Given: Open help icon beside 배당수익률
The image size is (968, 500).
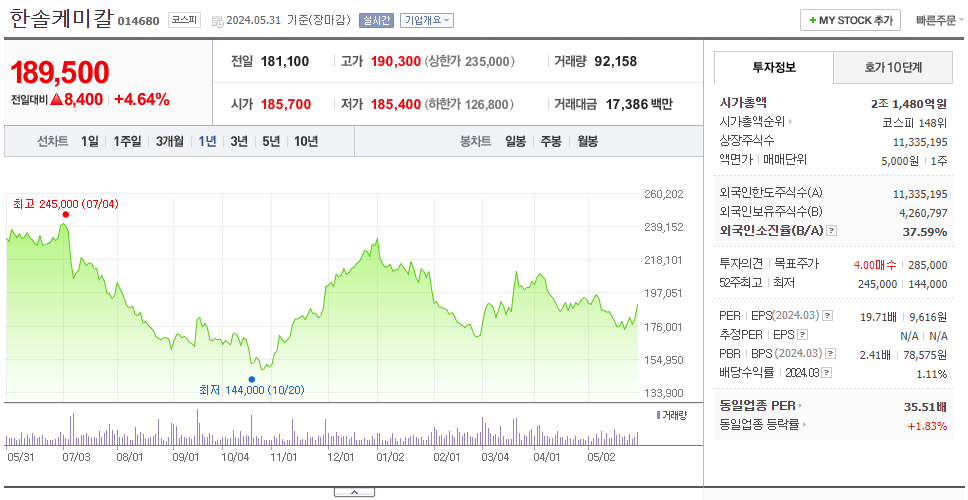Looking at the screenshot, I should [827, 373].
